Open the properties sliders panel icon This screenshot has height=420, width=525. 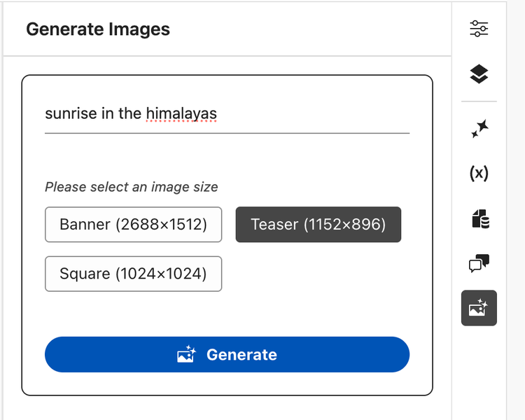479,29
